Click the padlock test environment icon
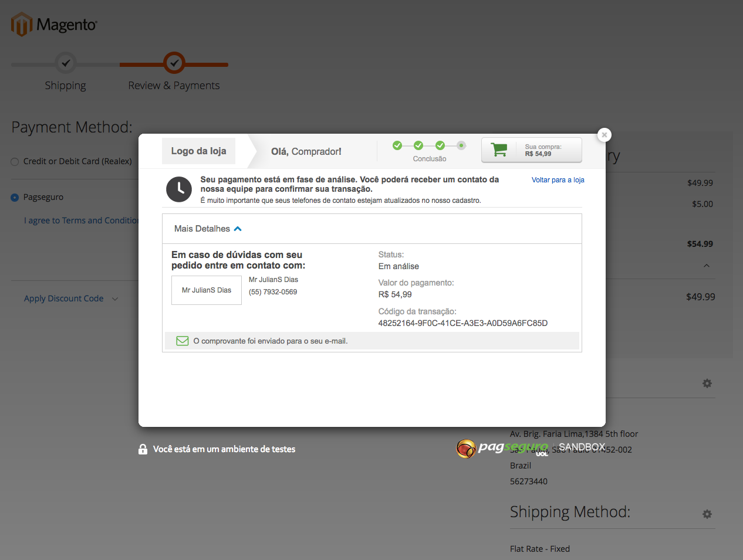 143,449
